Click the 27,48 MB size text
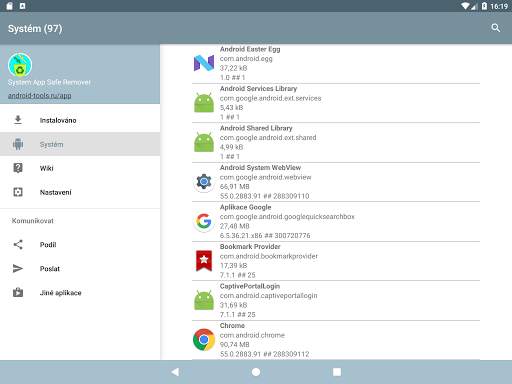512x384 pixels. (x=235, y=226)
